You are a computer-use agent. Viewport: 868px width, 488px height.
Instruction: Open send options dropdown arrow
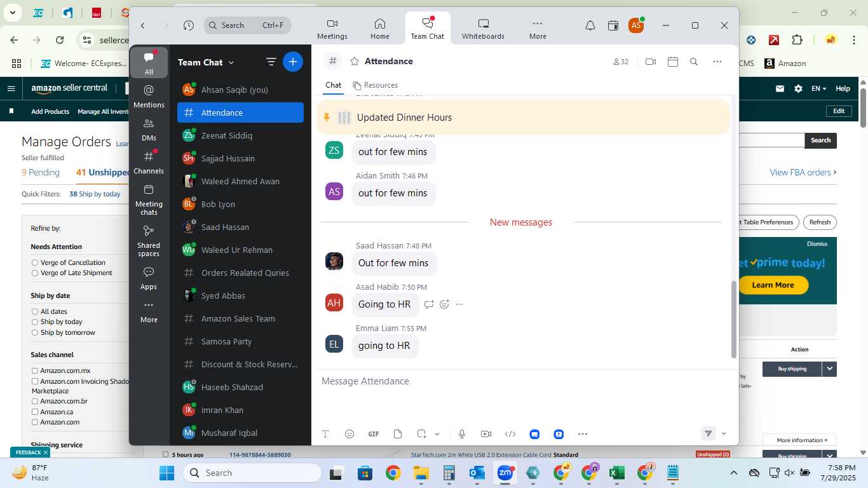724,433
